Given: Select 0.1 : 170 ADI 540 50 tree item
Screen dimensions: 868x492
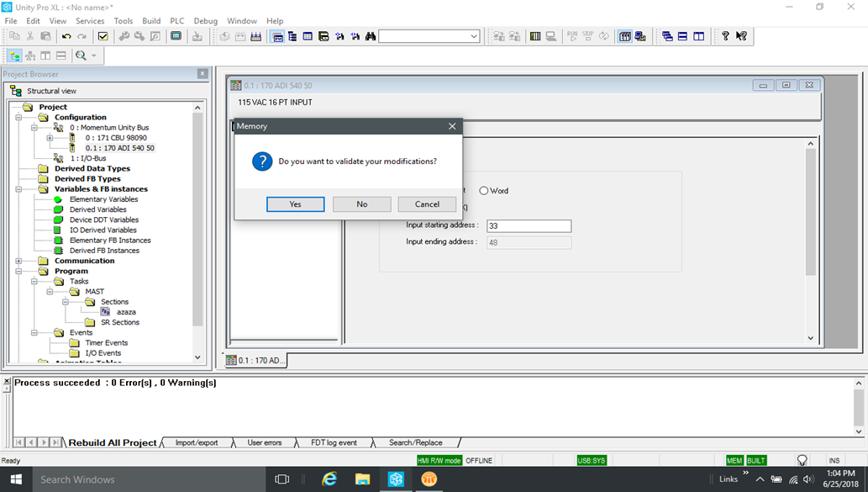Looking at the screenshot, I should click(119, 148).
